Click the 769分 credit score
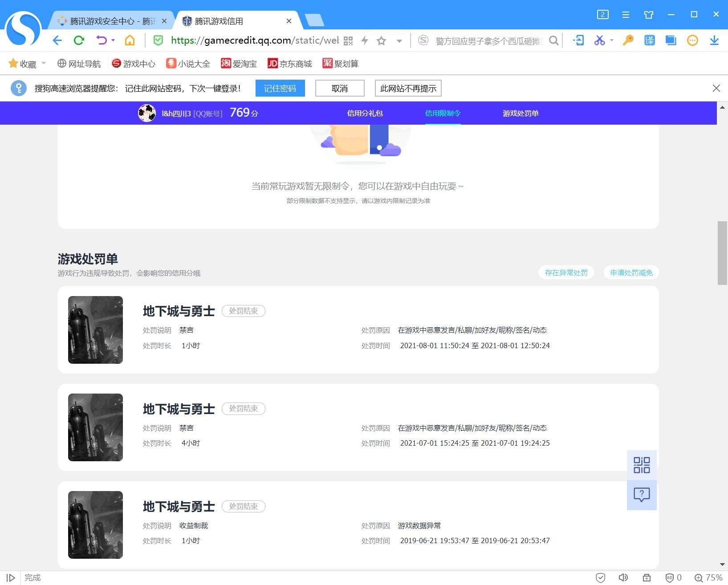This screenshot has width=728, height=585. [244, 113]
